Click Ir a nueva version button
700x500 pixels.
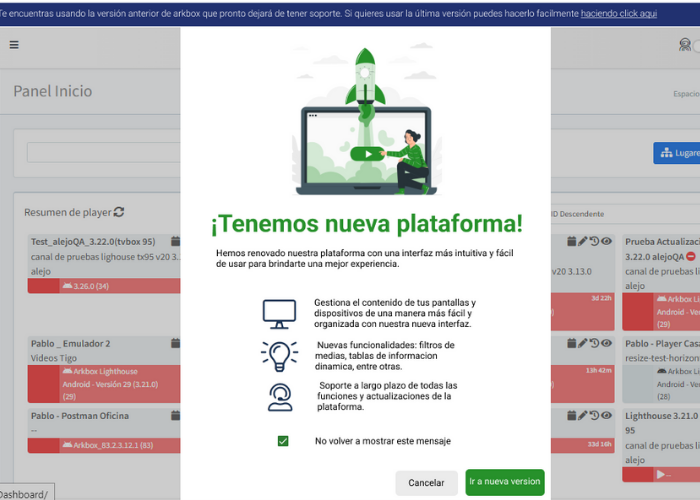pyautogui.click(x=505, y=482)
